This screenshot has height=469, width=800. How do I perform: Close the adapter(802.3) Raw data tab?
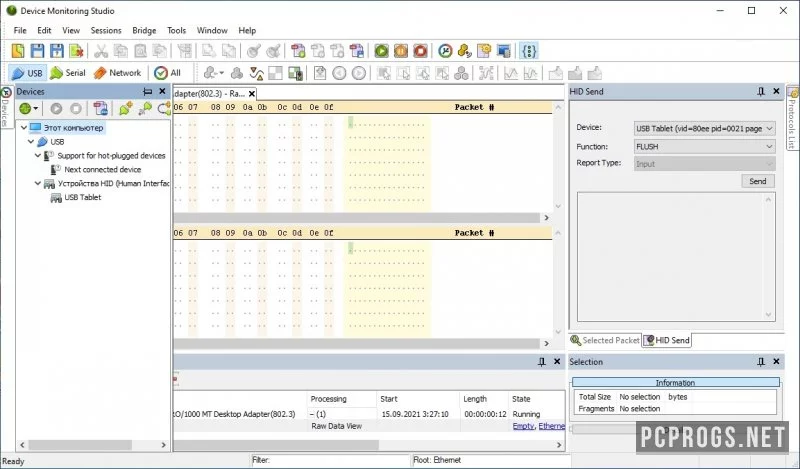(x=252, y=94)
